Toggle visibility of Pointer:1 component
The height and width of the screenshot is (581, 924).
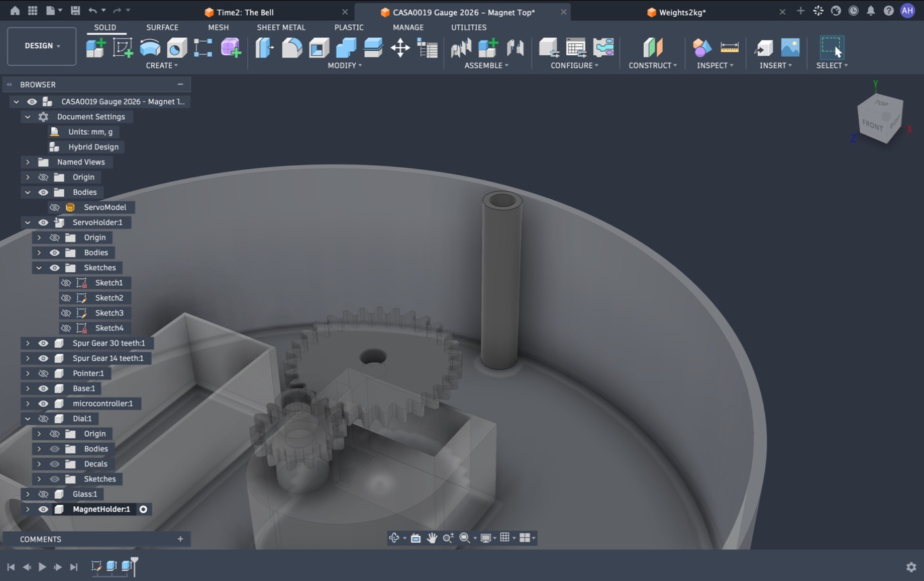[x=43, y=373]
